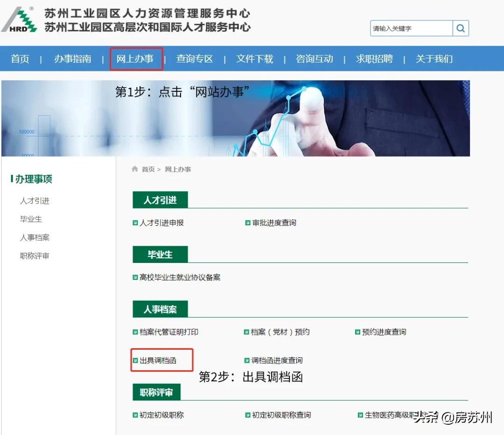Click the 出具调档函 link
Screen dimensions: 504x435
[159, 360]
